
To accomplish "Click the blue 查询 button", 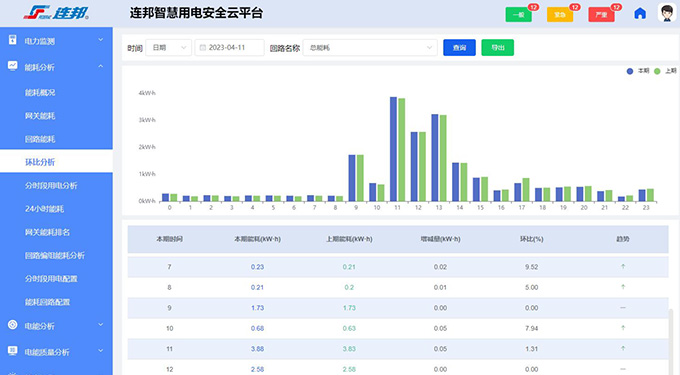I will pyautogui.click(x=459, y=48).
